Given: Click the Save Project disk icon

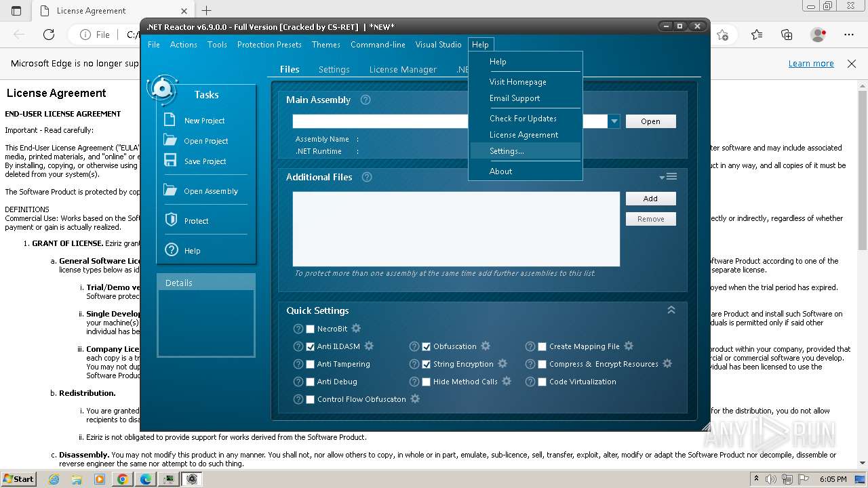Looking at the screenshot, I should (171, 161).
